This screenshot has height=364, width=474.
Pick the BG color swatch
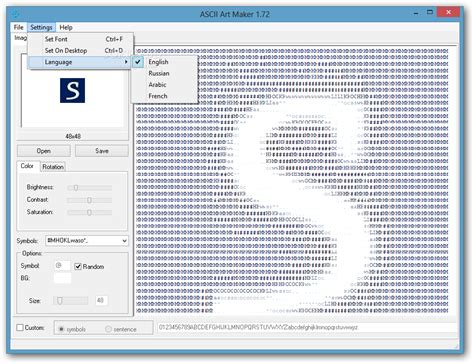[x=62, y=278]
